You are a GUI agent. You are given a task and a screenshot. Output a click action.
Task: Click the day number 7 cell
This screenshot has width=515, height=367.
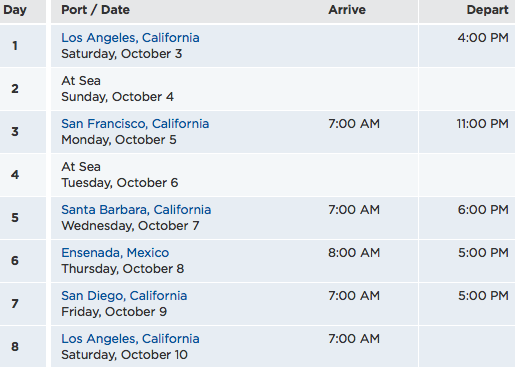pyautogui.click(x=15, y=304)
